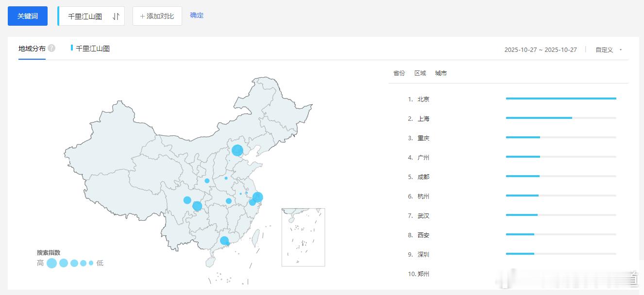Click 北京 in the ranking list
The width and height of the screenshot is (644, 295).
pyautogui.click(x=424, y=99)
